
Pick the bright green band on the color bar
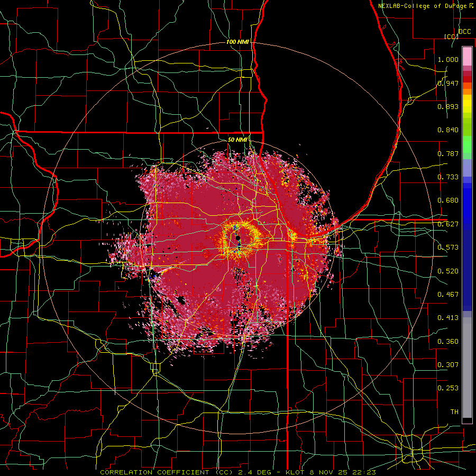[467, 144]
